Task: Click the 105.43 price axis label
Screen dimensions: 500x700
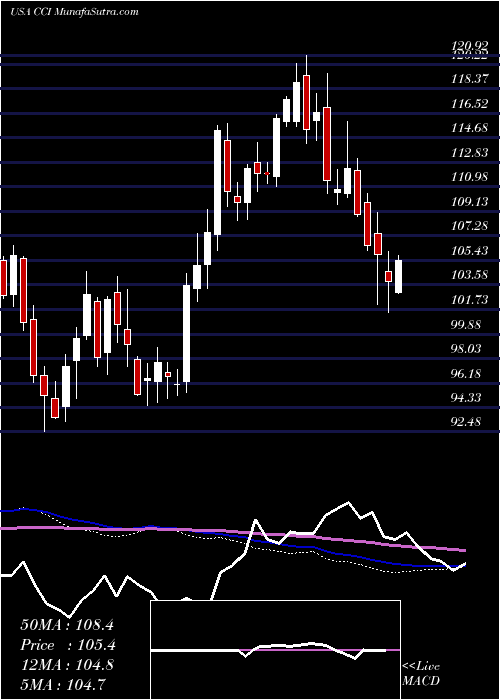Action: [469, 251]
